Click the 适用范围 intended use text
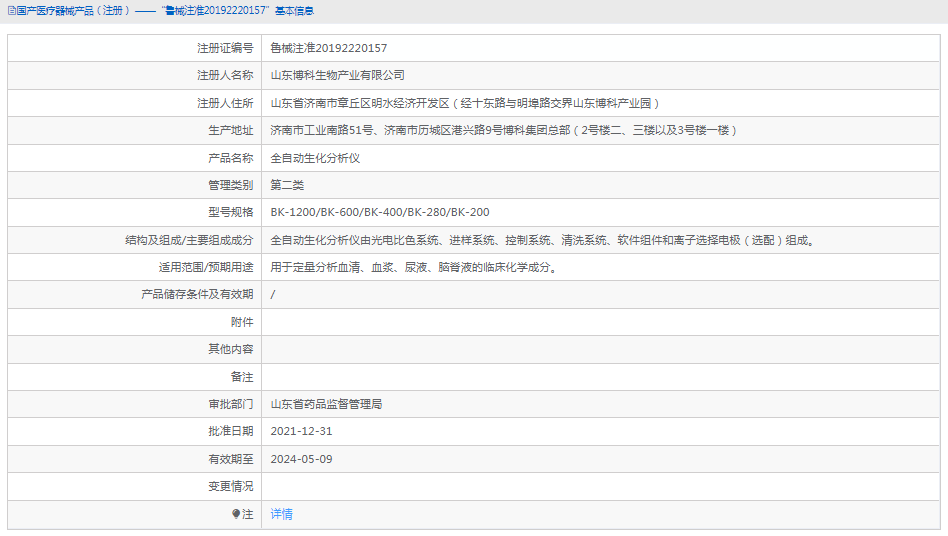 414,267
